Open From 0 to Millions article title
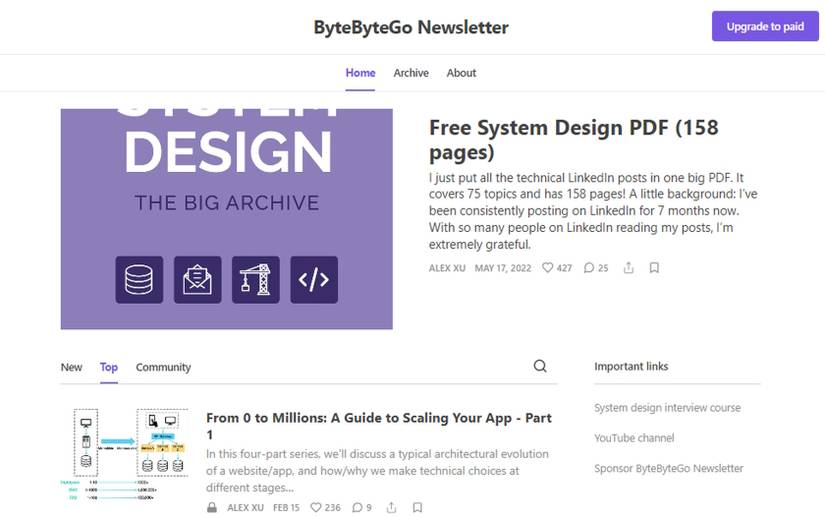Image resolution: width=825 pixels, height=518 pixels. [379, 426]
